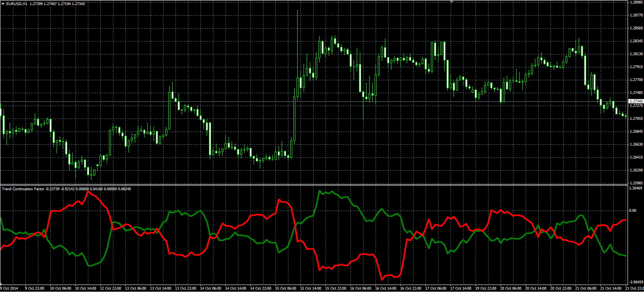
Task: Click the 10 Oct 14:00 time label
Action: click(86, 288)
